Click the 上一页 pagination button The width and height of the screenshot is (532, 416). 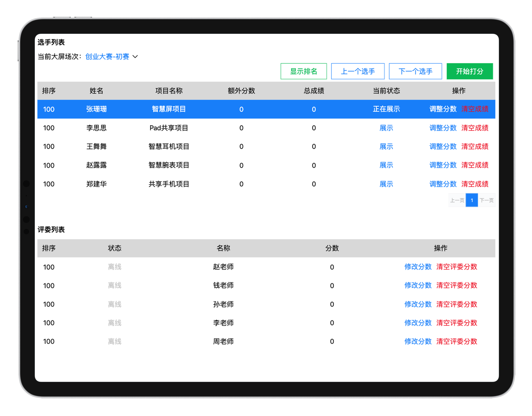tap(457, 200)
